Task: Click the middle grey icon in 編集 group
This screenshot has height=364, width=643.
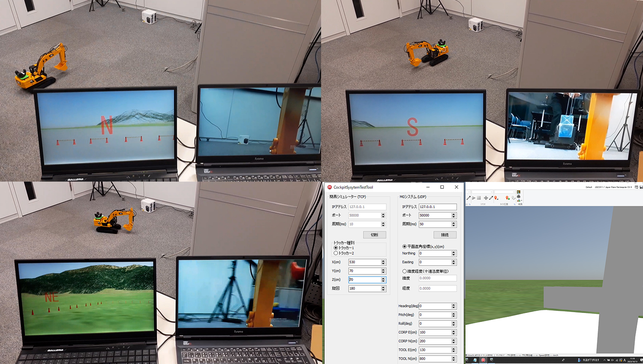Action: coord(519,196)
